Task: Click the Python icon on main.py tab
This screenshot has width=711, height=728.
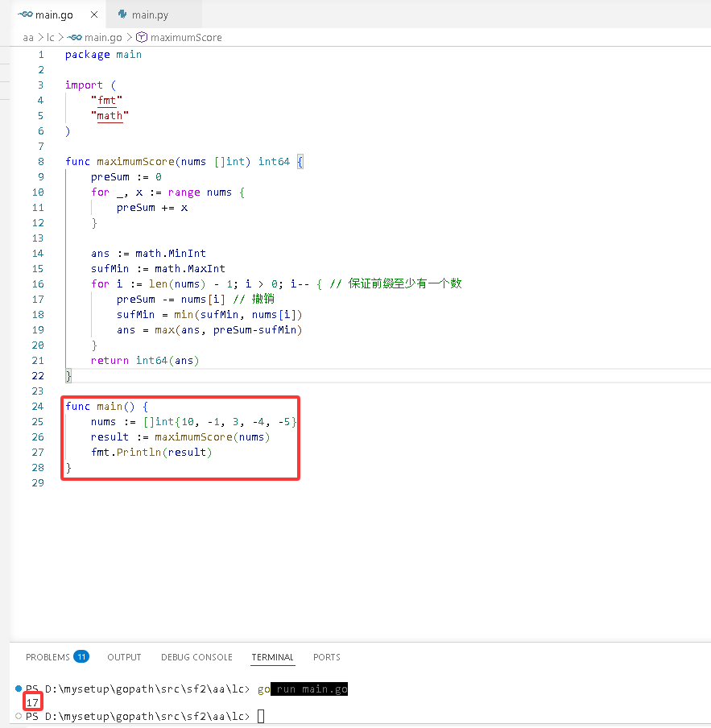Action: click(x=122, y=14)
